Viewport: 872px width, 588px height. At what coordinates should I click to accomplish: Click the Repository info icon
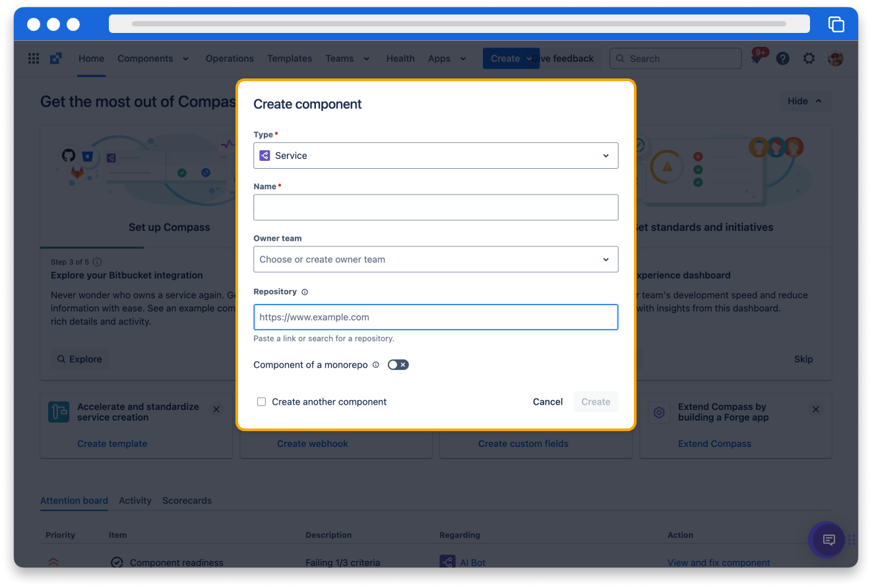(305, 292)
